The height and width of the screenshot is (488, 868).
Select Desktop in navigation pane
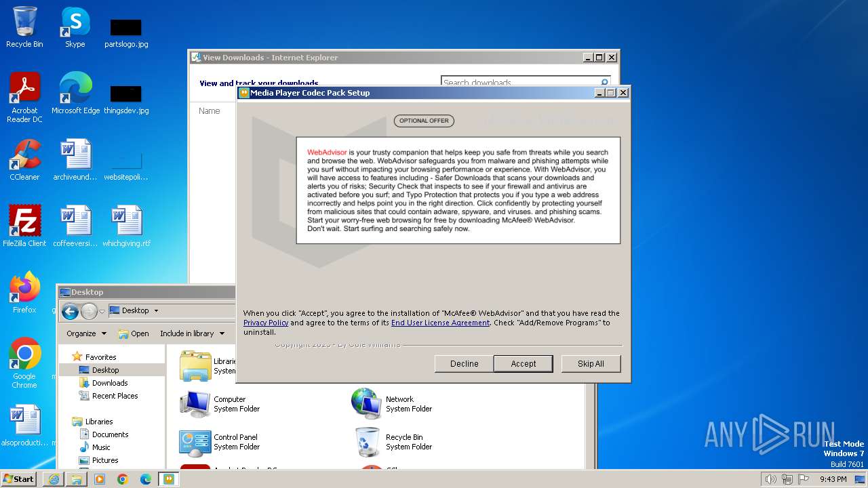[105, 370]
